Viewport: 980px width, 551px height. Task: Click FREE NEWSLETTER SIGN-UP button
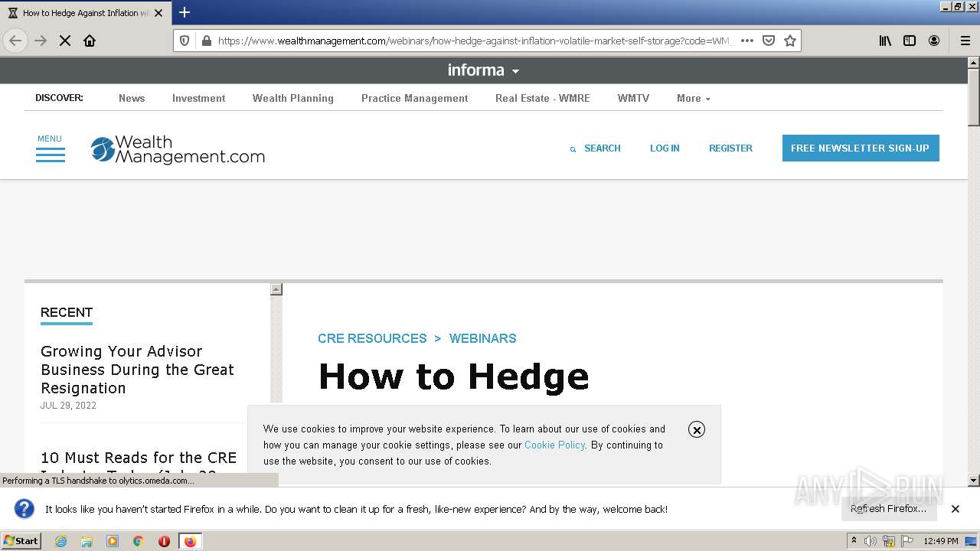(x=861, y=148)
